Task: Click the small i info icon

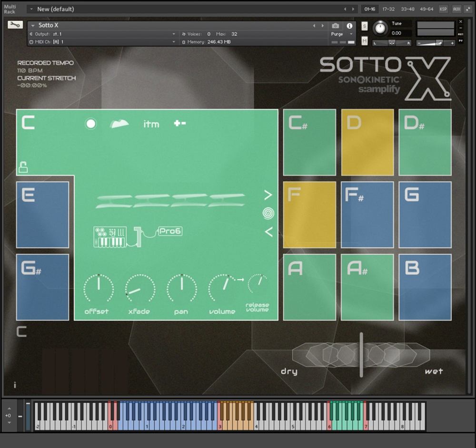Action: click(15, 385)
